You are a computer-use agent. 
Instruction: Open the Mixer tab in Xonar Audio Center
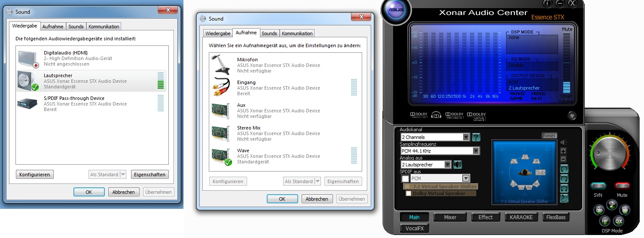(450, 217)
